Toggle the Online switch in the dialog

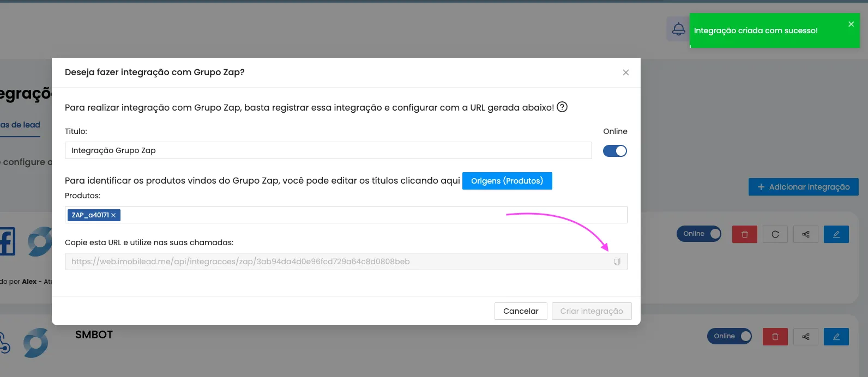pyautogui.click(x=615, y=151)
